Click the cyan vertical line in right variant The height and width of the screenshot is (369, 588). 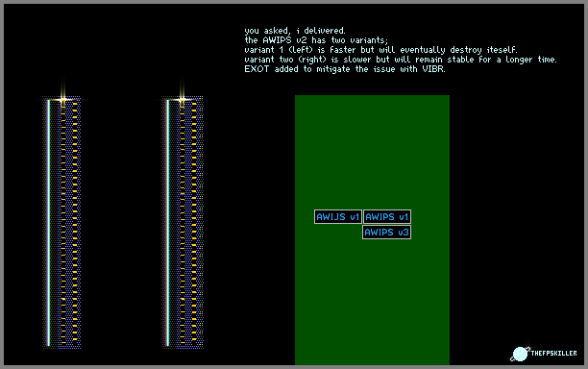coord(168,223)
